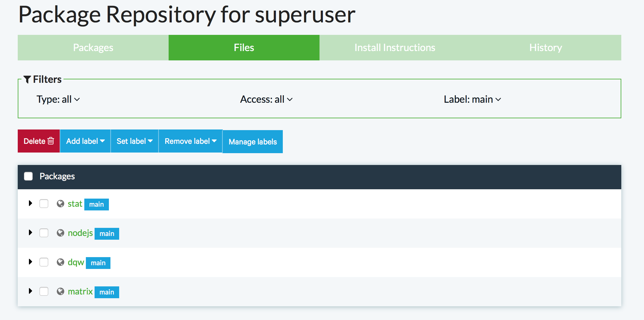Click the main label badge on matrix

pyautogui.click(x=107, y=292)
